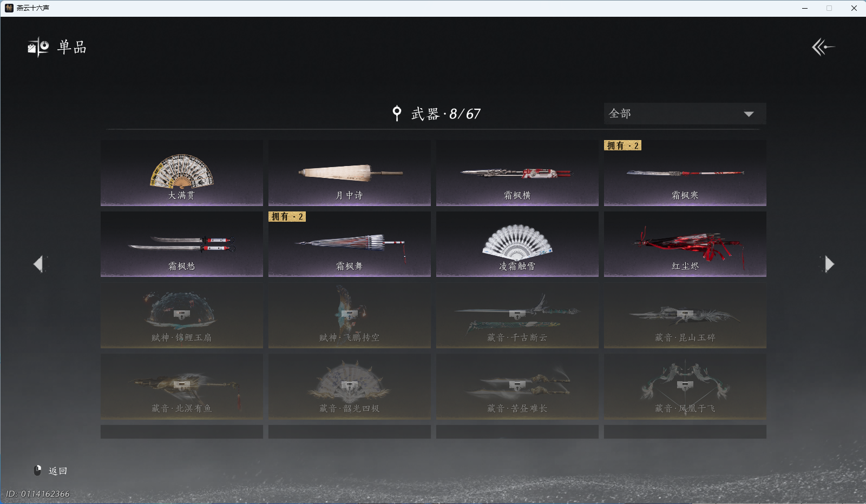This screenshot has height=504, width=866.
Task: Click the mouse icon next to 返回
Action: [38, 470]
